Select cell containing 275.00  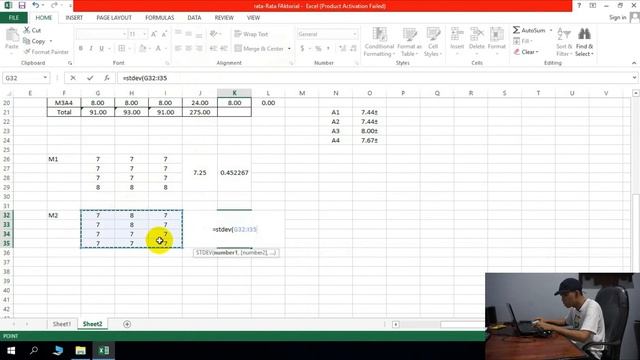click(200, 112)
